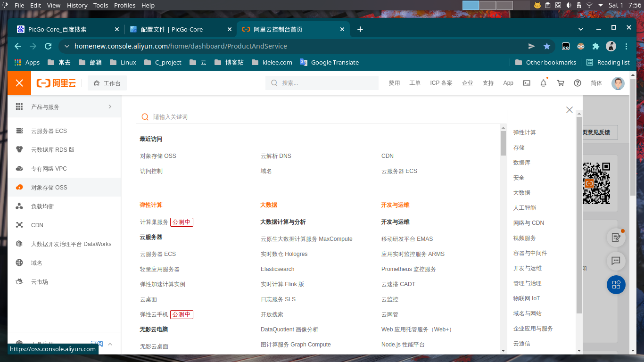Open 计算巢服务 link

coord(154,222)
